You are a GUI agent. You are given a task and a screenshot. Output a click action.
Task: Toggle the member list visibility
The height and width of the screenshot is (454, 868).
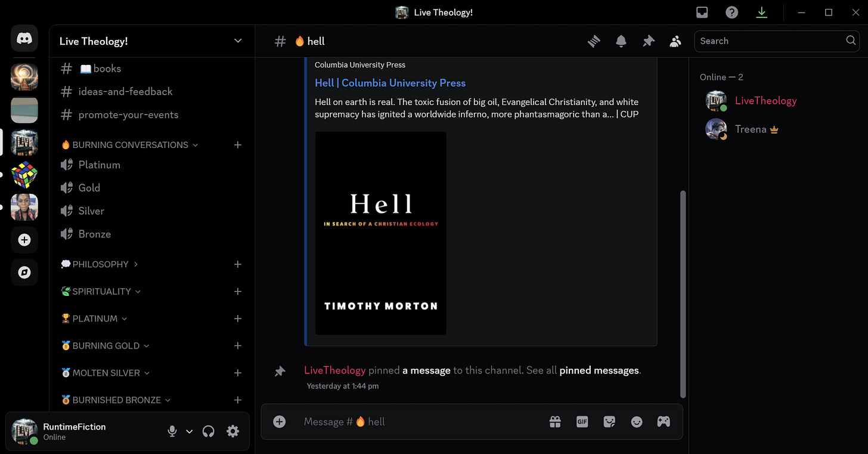tap(675, 41)
